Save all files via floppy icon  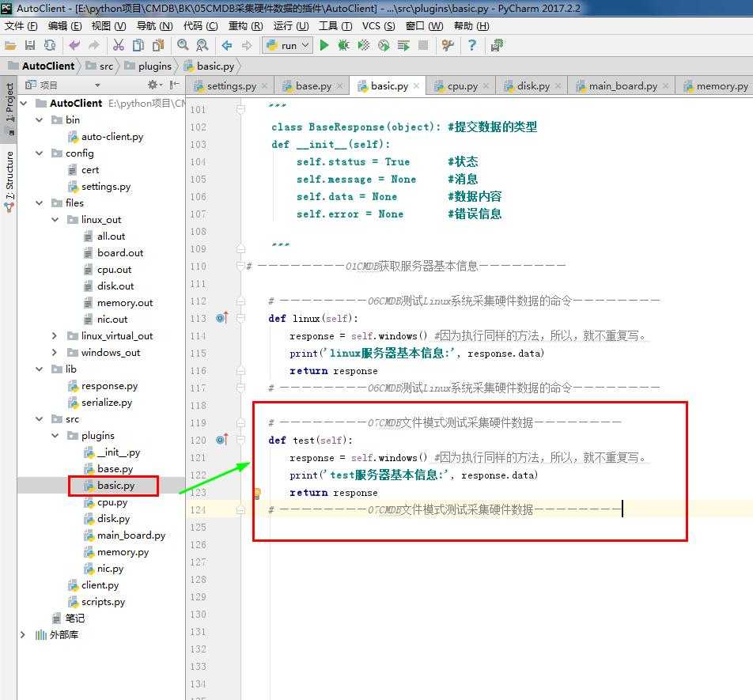click(x=30, y=46)
